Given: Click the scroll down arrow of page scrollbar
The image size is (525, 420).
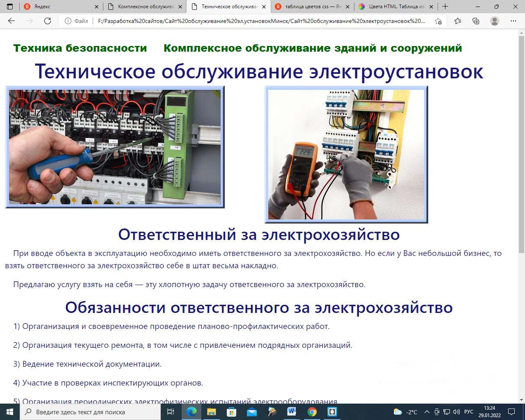Looking at the screenshot, I should pyautogui.click(x=521, y=399).
